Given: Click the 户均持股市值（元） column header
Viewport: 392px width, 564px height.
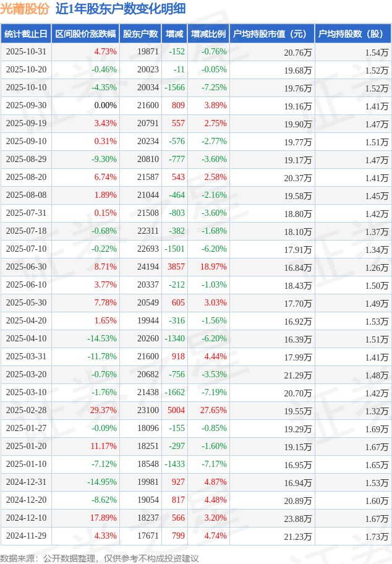Looking at the screenshot, I should click(x=271, y=34).
